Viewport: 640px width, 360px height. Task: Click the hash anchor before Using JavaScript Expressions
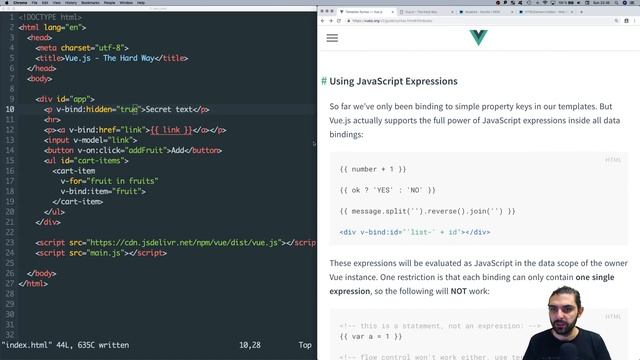(x=324, y=81)
